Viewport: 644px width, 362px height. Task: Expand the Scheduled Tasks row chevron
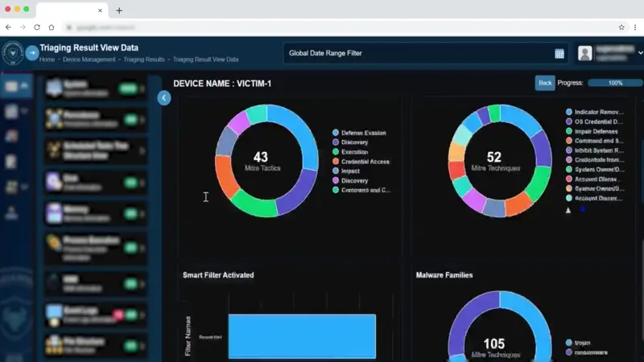tap(142, 150)
